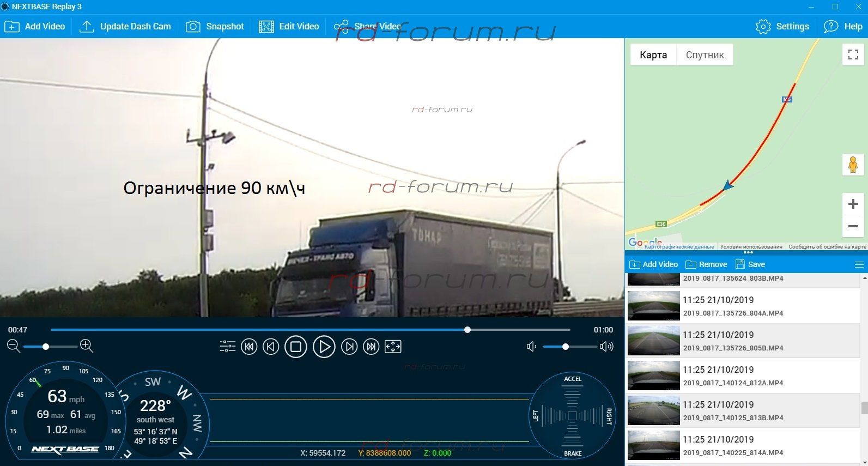Select the 2019_0817_140124_812A.MP4 thumbnail
The image size is (868, 466).
click(653, 376)
